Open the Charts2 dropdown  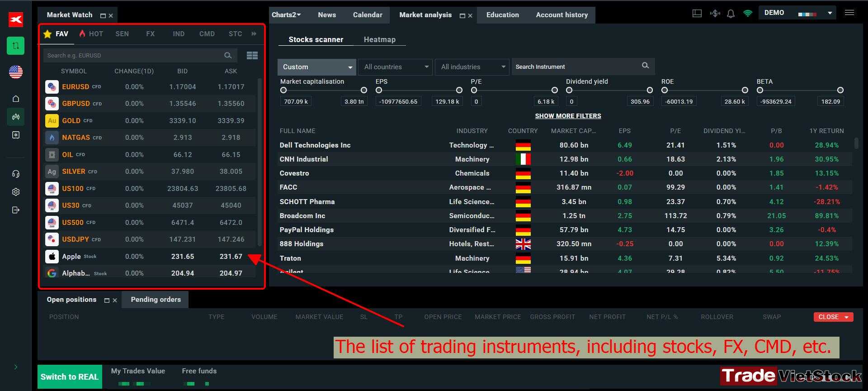286,15
